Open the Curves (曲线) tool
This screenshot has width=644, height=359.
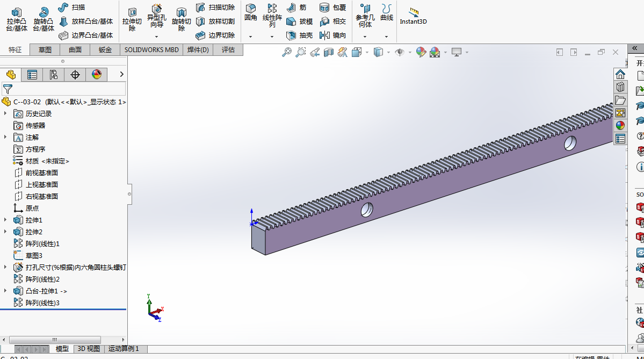tap(387, 12)
